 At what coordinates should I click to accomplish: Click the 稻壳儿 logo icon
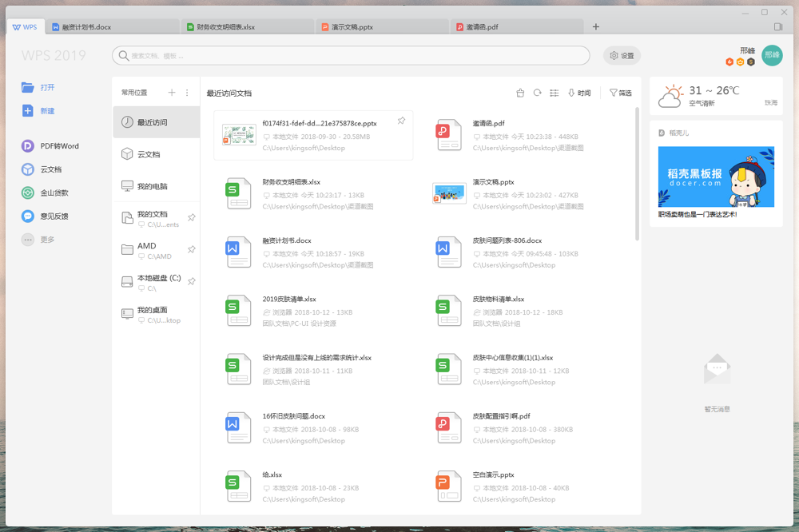pos(662,133)
